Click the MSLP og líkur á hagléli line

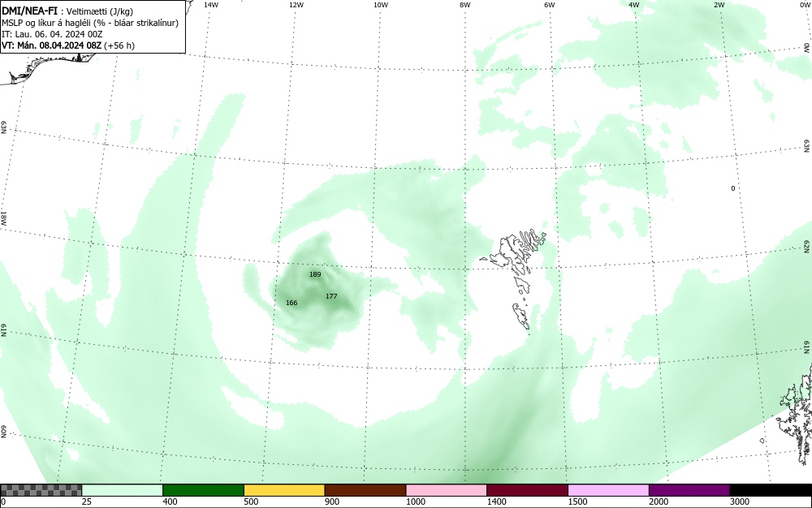pyautogui.click(x=90, y=24)
